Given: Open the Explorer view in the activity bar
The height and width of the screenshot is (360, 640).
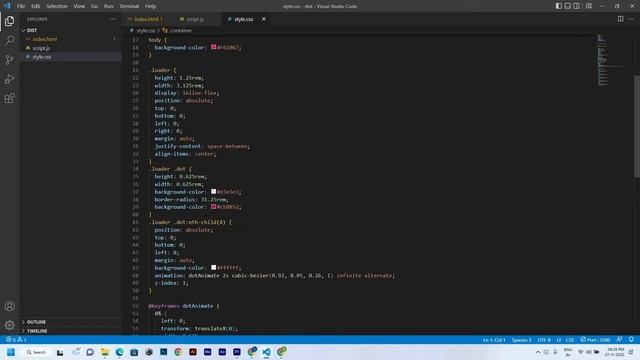Looking at the screenshot, I should point(9,21).
